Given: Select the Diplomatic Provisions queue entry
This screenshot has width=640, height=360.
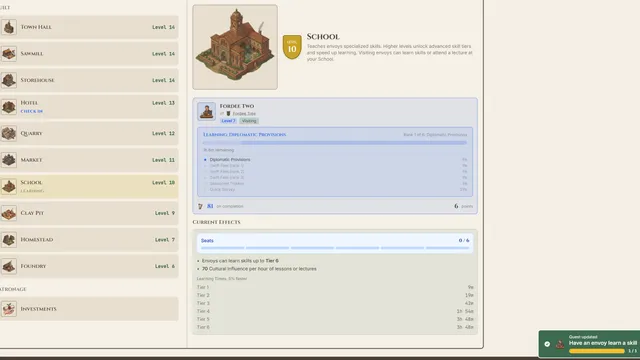Looking at the screenshot, I should (x=335, y=160).
